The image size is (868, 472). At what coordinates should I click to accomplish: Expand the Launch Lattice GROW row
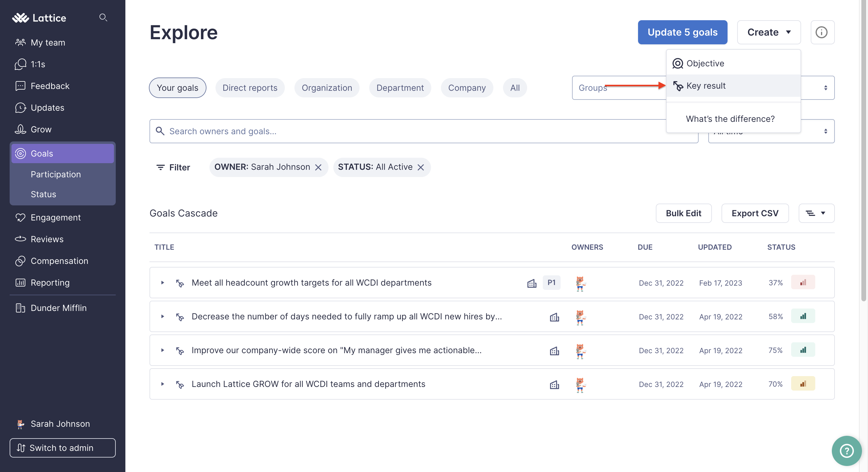click(162, 384)
